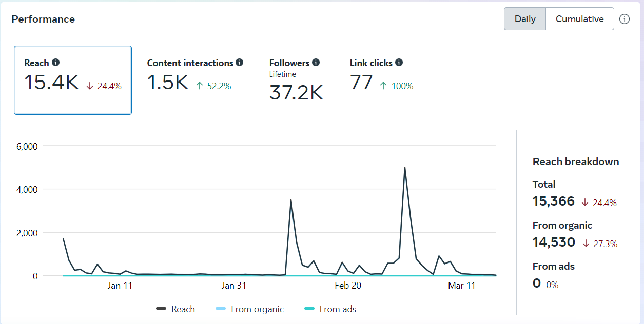This screenshot has width=644, height=324.
Task: Toggle the Reach series in chart legend
Action: tap(176, 309)
